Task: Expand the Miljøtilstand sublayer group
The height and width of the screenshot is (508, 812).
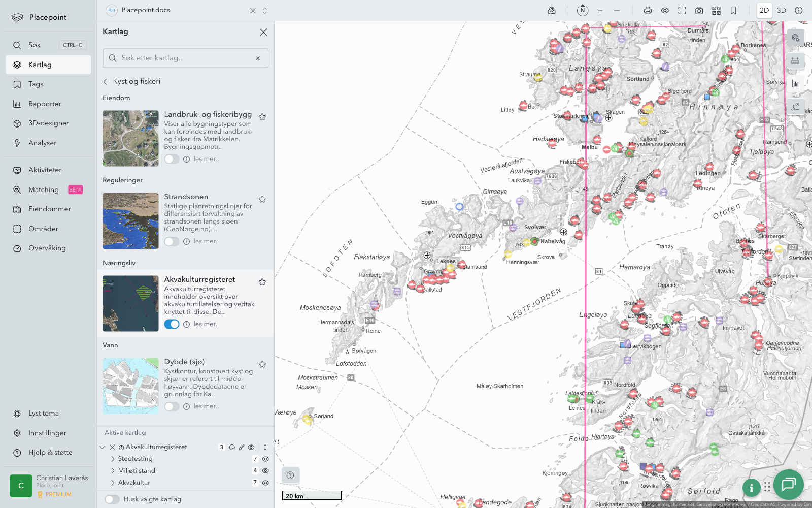Action: (x=113, y=471)
